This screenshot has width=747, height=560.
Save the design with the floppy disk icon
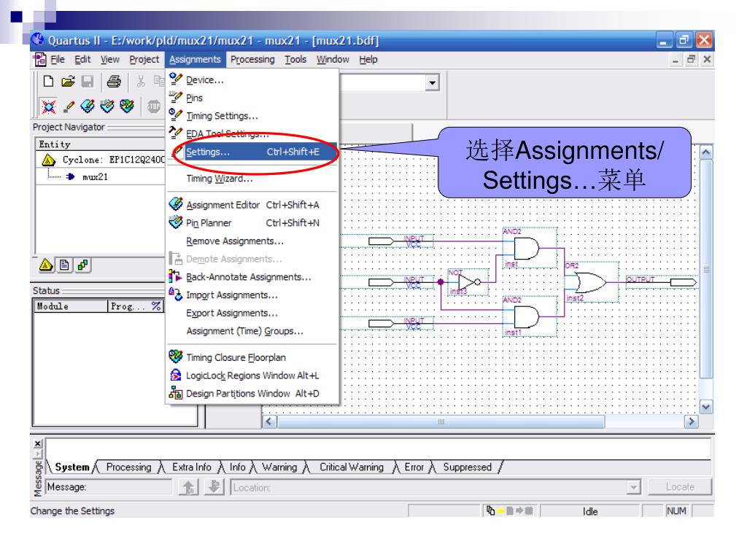pyautogui.click(x=88, y=82)
